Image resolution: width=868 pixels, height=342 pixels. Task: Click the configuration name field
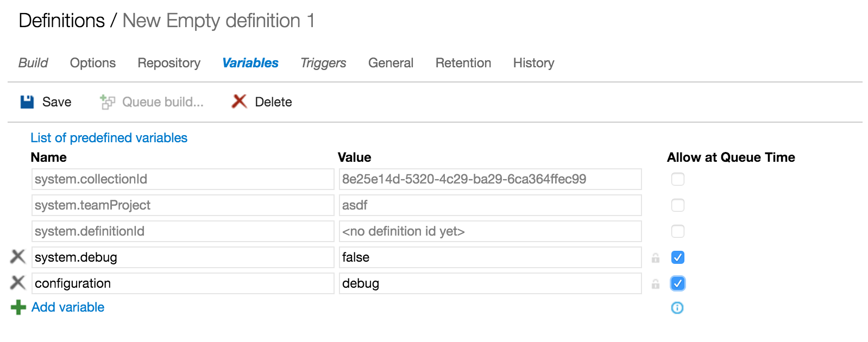point(183,283)
